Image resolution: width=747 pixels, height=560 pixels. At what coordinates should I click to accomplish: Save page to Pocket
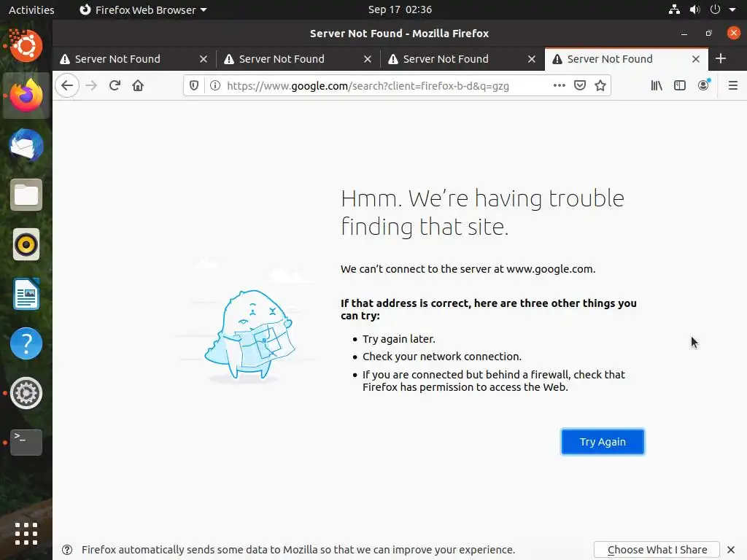click(580, 86)
